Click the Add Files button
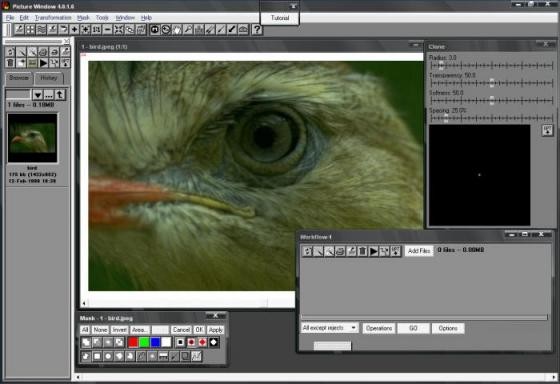This screenshot has height=384, width=560. tap(419, 251)
